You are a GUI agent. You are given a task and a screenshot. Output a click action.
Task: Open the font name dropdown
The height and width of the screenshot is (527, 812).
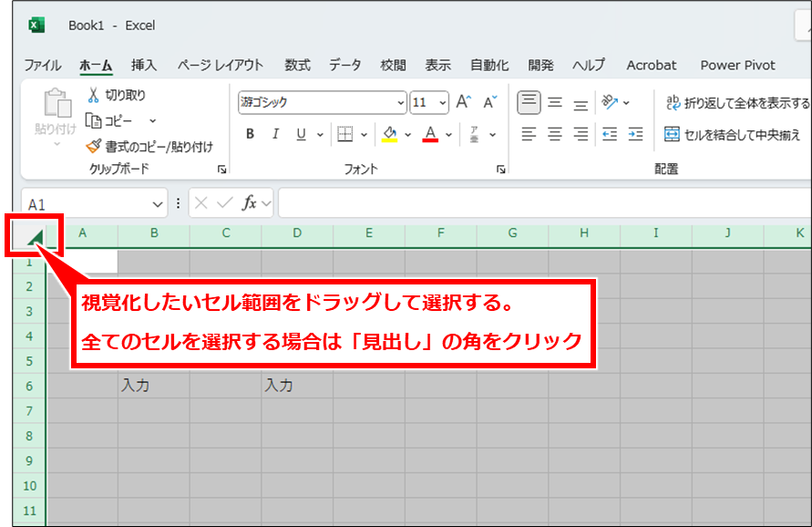click(x=400, y=102)
